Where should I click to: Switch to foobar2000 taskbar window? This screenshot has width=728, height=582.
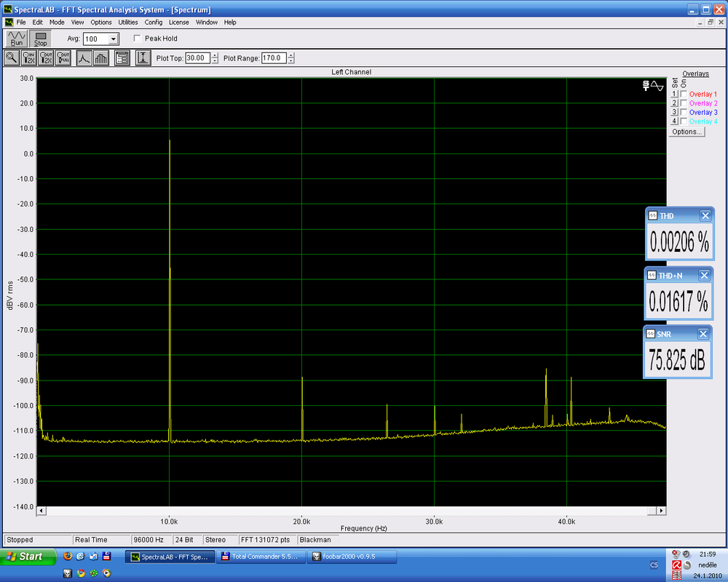point(352,557)
